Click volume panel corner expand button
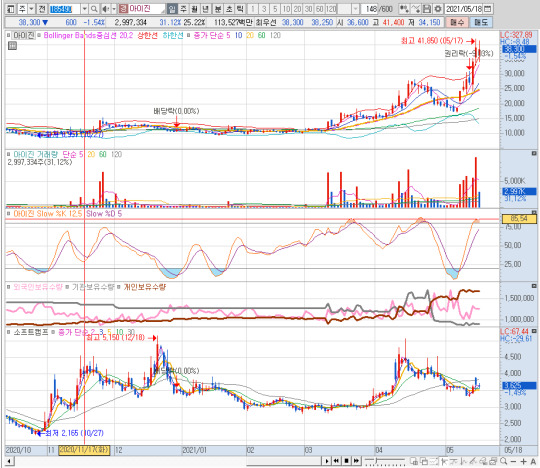 point(534,153)
